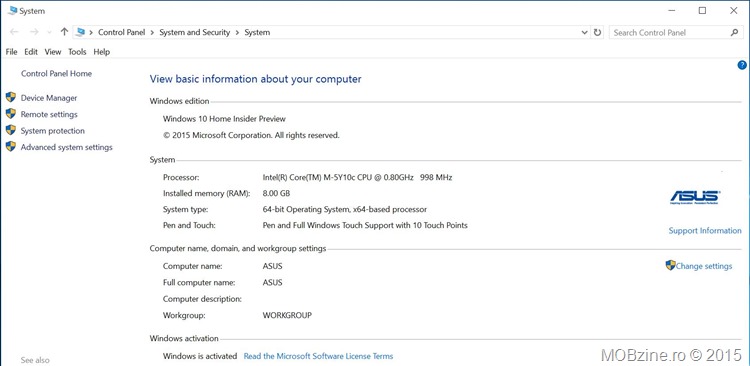750x366 pixels.
Task: Click the shield icon beside Device Manager
Action: click(11, 98)
